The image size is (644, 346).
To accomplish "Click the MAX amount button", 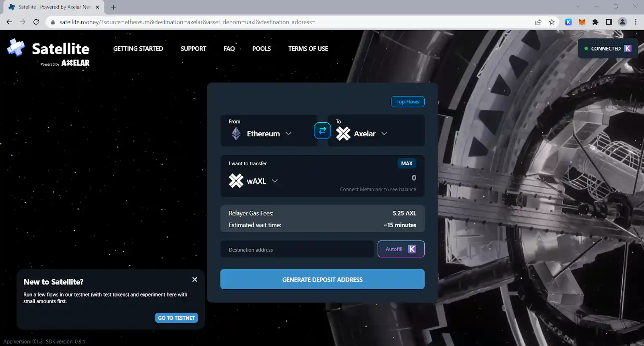I will coord(407,163).
